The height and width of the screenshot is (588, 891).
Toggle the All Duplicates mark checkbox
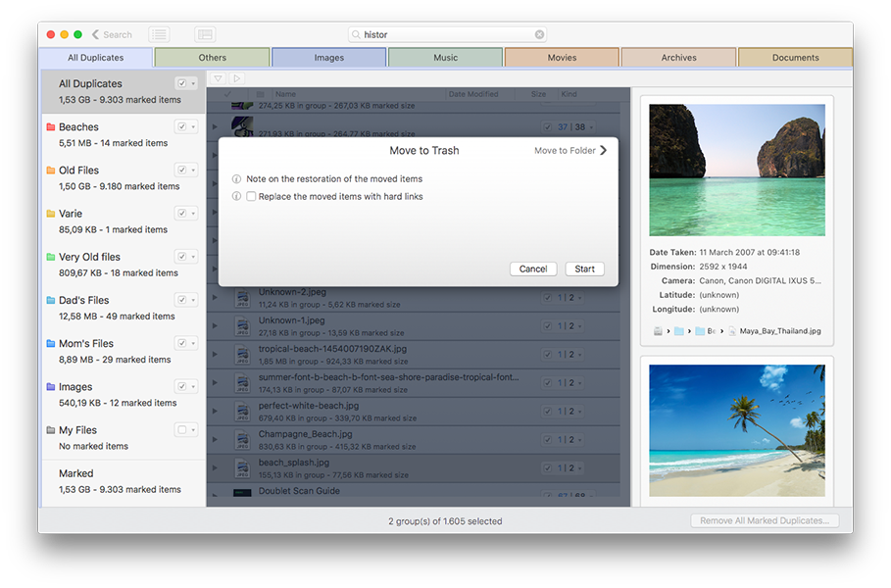pos(182,83)
